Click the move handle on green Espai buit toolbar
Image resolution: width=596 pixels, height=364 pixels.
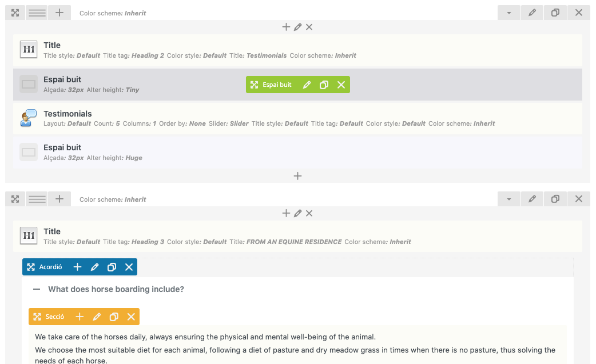point(255,85)
